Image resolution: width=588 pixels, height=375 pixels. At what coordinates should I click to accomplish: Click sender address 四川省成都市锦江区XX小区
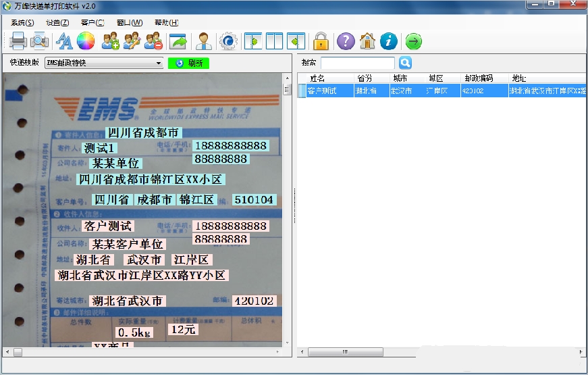[151, 180]
